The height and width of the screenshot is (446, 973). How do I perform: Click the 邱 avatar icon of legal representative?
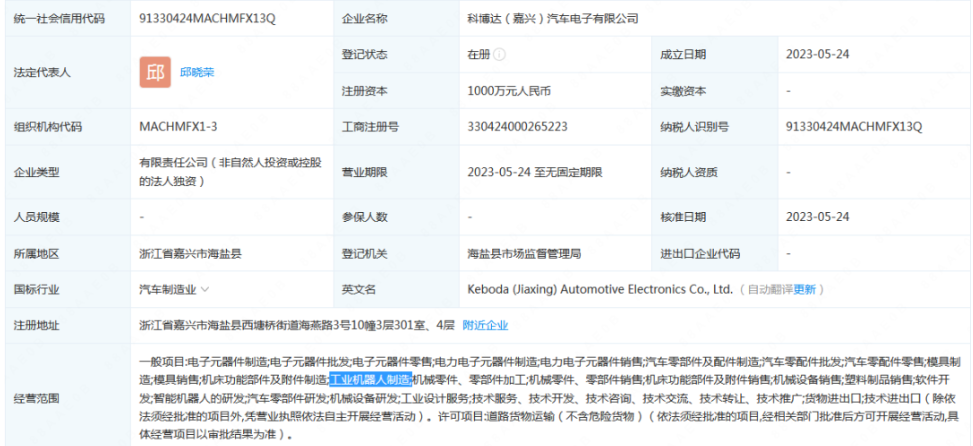155,73
